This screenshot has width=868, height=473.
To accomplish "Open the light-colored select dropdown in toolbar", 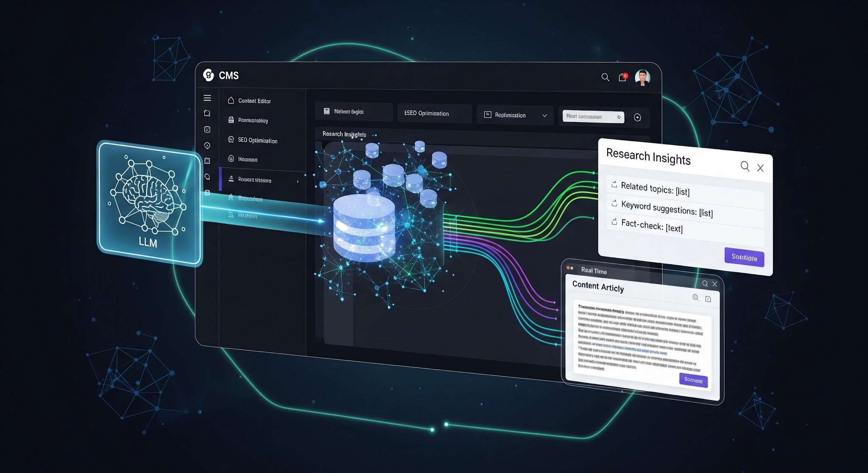I will [593, 116].
